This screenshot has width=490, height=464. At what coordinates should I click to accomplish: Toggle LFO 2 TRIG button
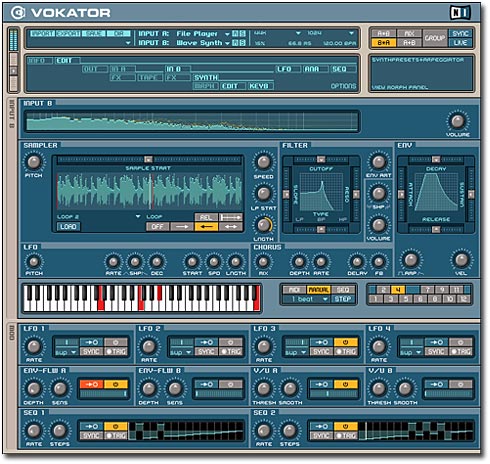231,351
